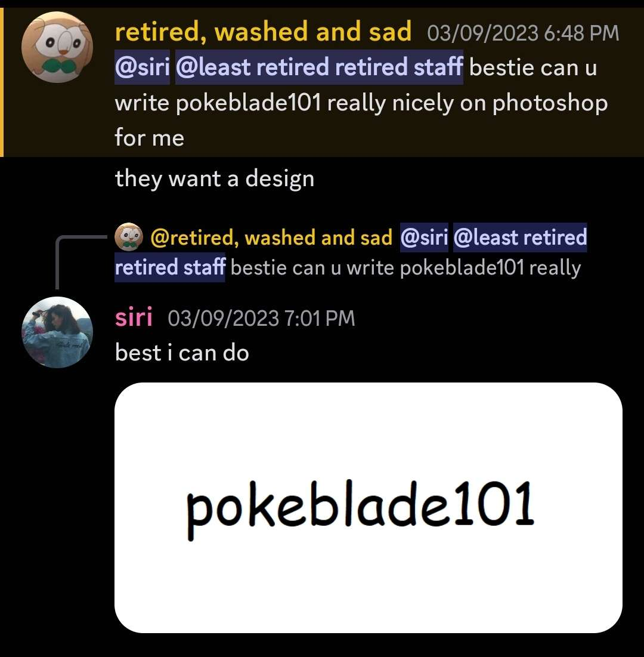Click the 03/09/2023 7:01 PM timestamp
The image size is (644, 657).
(x=261, y=318)
